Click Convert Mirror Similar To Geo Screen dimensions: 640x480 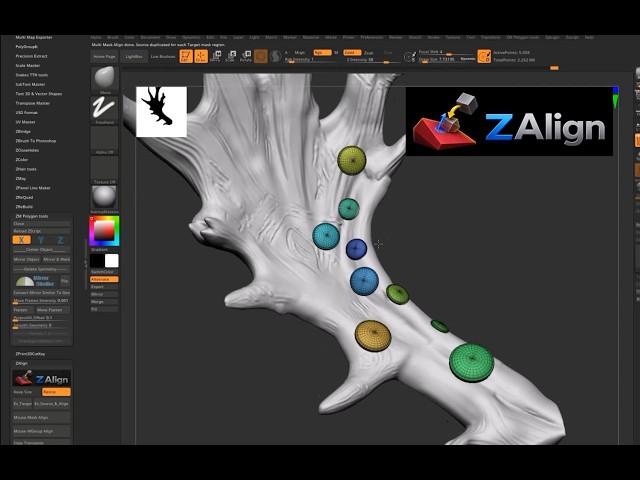[42, 293]
